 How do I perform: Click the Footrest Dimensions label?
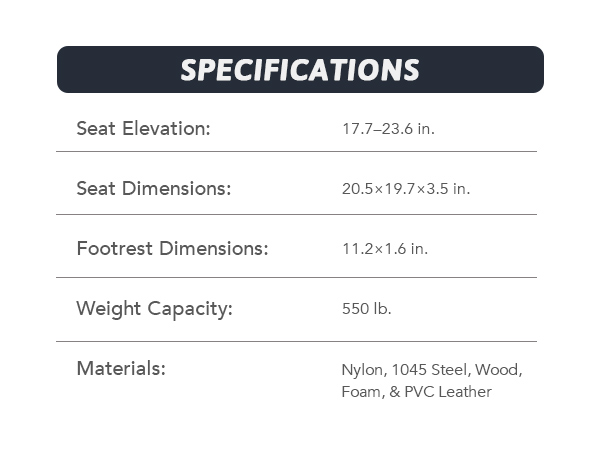click(x=172, y=248)
